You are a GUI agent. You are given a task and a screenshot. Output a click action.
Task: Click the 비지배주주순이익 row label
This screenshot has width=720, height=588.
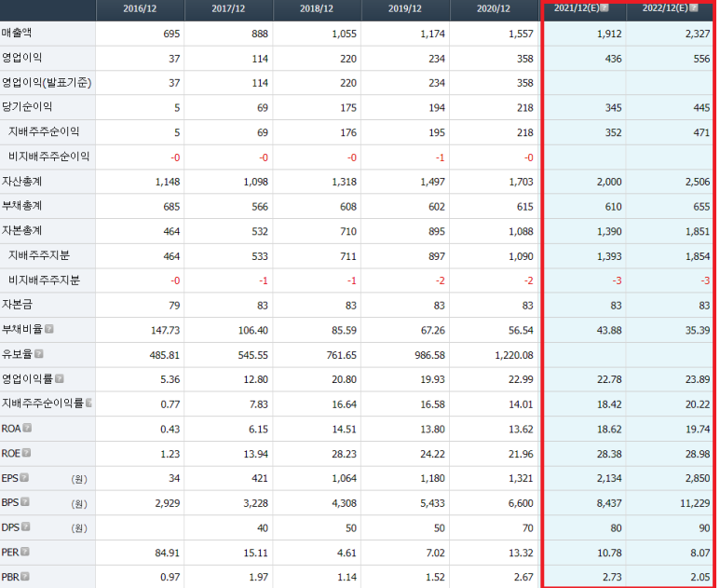pos(48,157)
